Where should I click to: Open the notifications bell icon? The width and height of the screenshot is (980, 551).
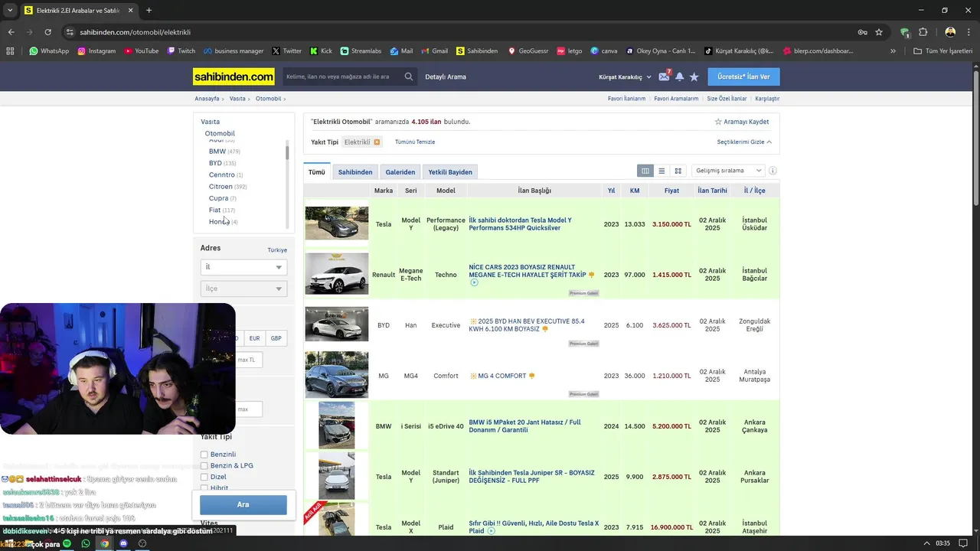(x=679, y=77)
